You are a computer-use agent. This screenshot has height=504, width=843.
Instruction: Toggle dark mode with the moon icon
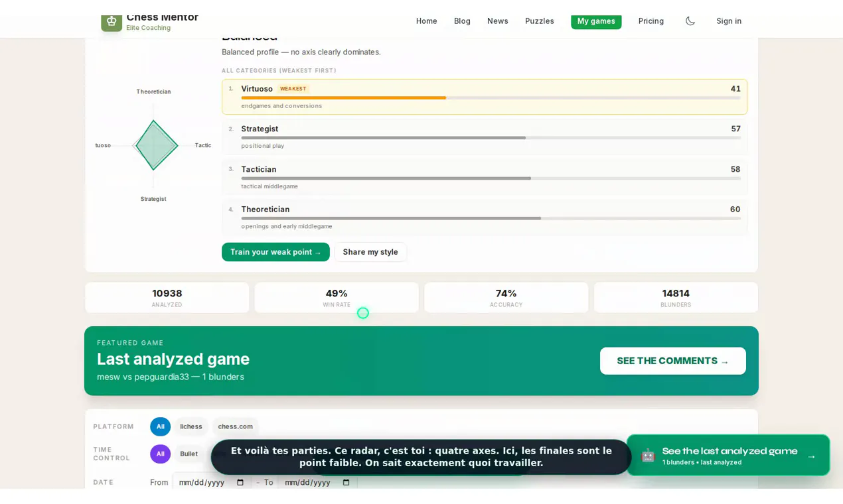[x=690, y=21]
